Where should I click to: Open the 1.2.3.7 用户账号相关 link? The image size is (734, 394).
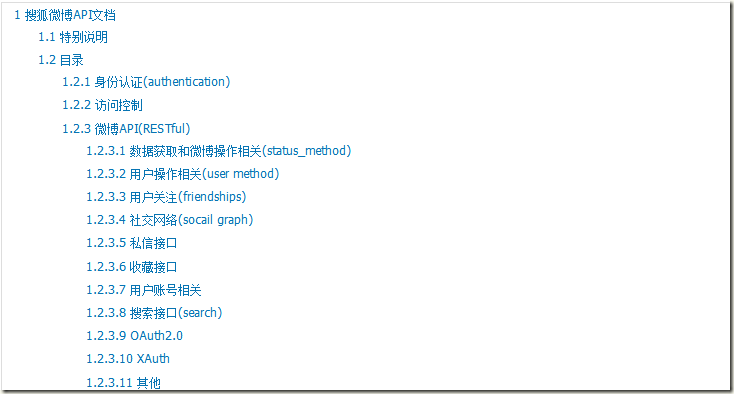[144, 290]
